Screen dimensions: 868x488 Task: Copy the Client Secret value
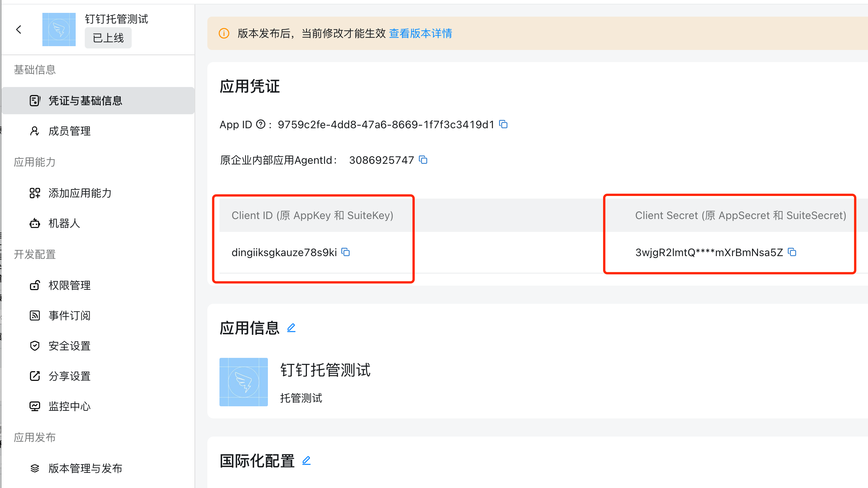pos(792,252)
